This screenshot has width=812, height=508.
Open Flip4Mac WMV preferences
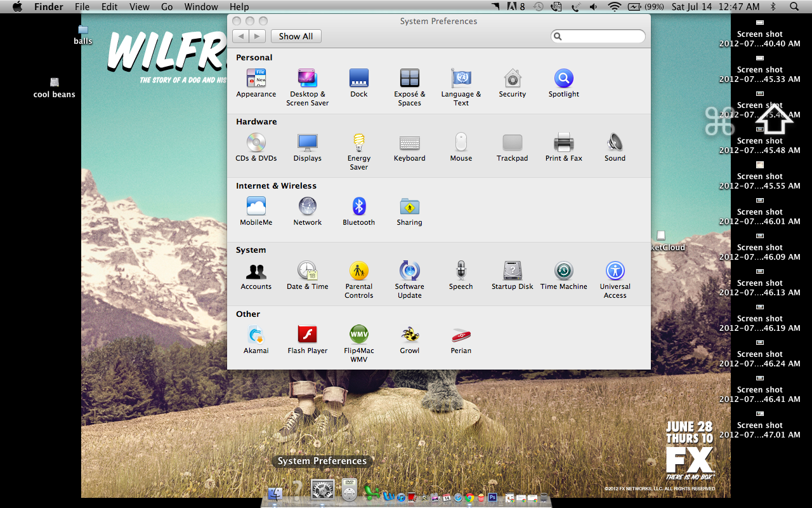pyautogui.click(x=359, y=344)
